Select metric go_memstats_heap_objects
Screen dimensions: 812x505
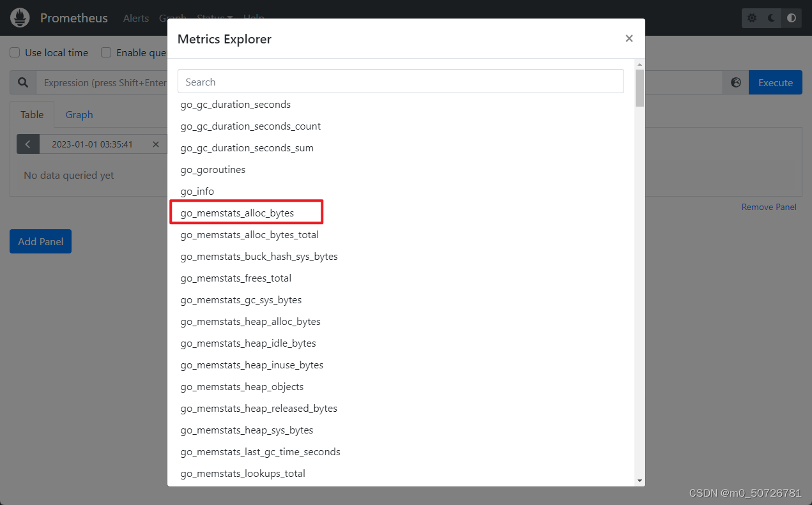point(242,386)
